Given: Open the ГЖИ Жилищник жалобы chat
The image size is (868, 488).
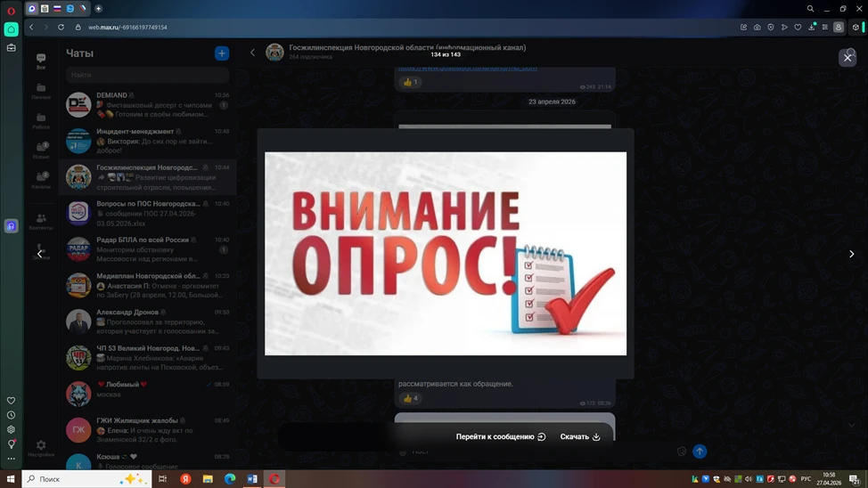Looking at the screenshot, I should coord(147,430).
